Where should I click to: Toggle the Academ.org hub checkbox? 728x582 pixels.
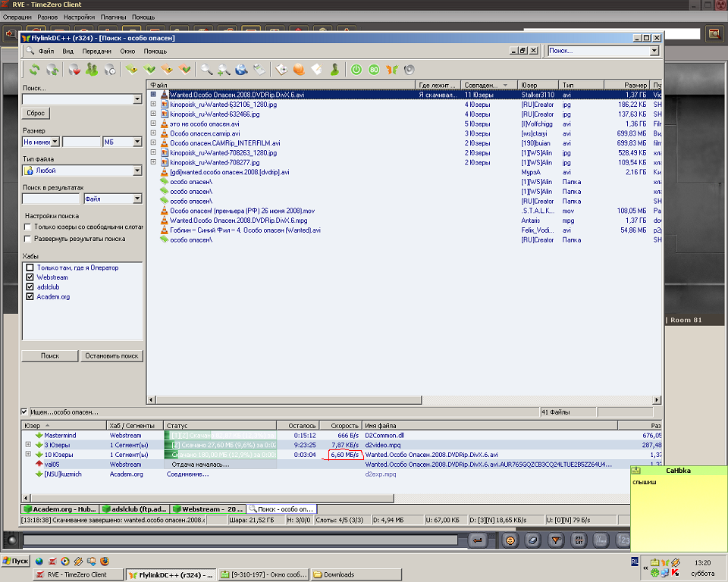[30, 297]
